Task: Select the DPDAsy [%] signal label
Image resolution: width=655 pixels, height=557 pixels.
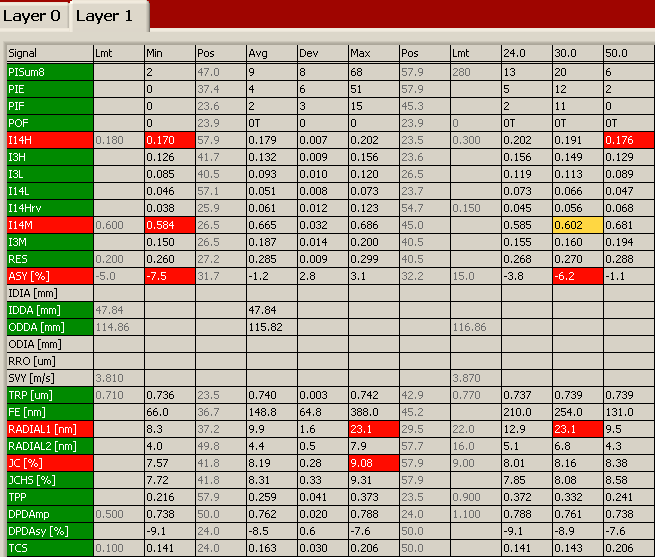Action: [50, 531]
